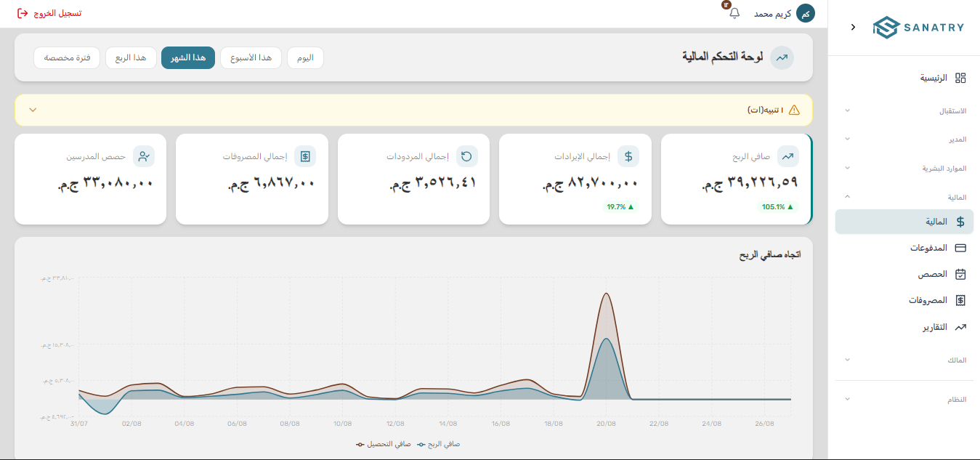Select the هذا الربع period tab

click(x=131, y=57)
